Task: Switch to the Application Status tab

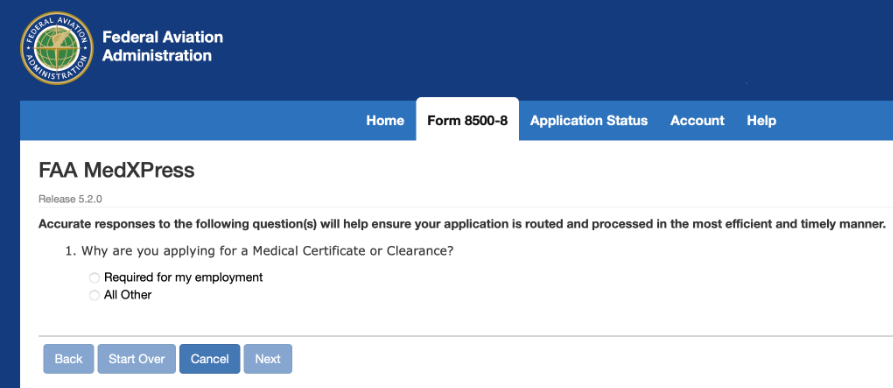Action: pos(589,121)
